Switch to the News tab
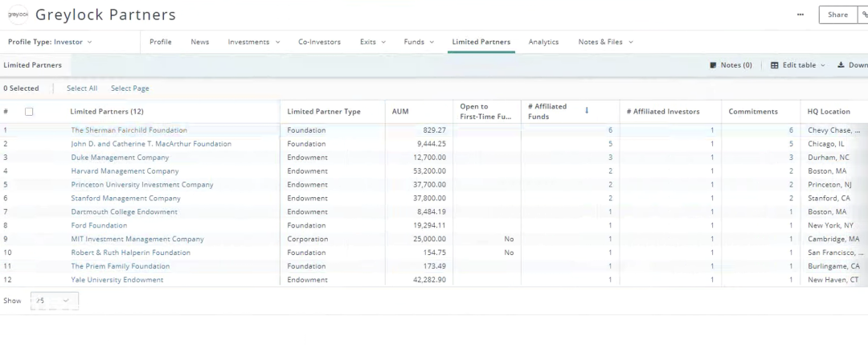 tap(200, 42)
